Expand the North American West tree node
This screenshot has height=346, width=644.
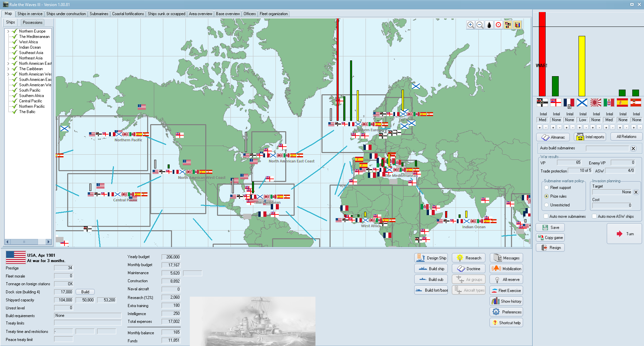pyautogui.click(x=8, y=74)
